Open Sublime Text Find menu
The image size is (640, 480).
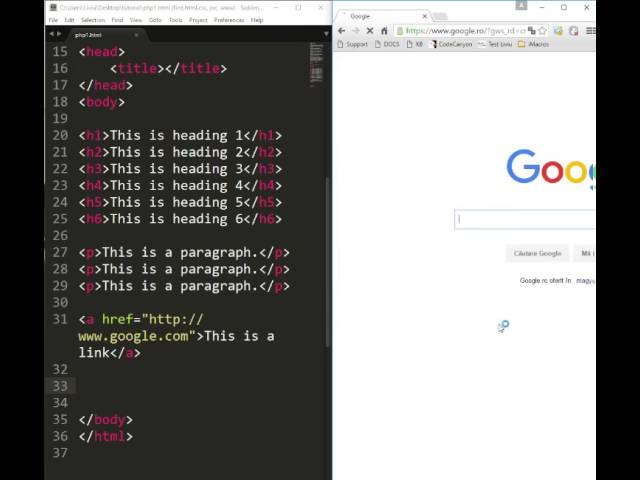pyautogui.click(x=117, y=20)
